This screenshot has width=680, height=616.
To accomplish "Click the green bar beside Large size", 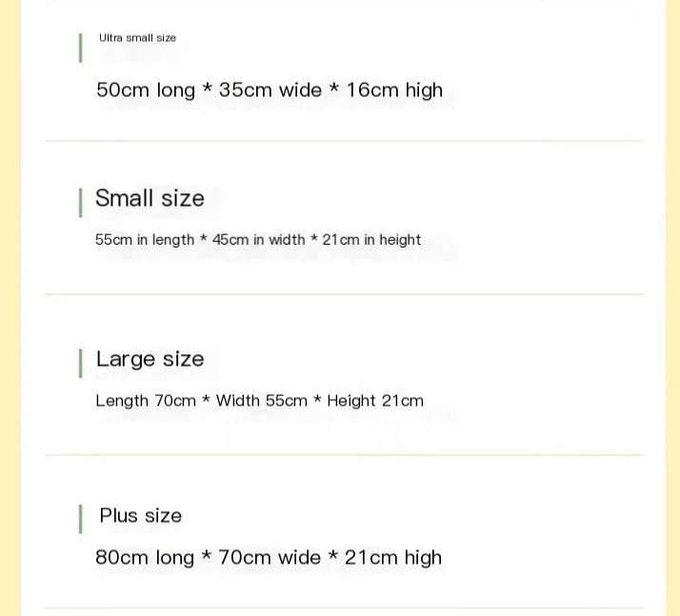I will [x=80, y=363].
